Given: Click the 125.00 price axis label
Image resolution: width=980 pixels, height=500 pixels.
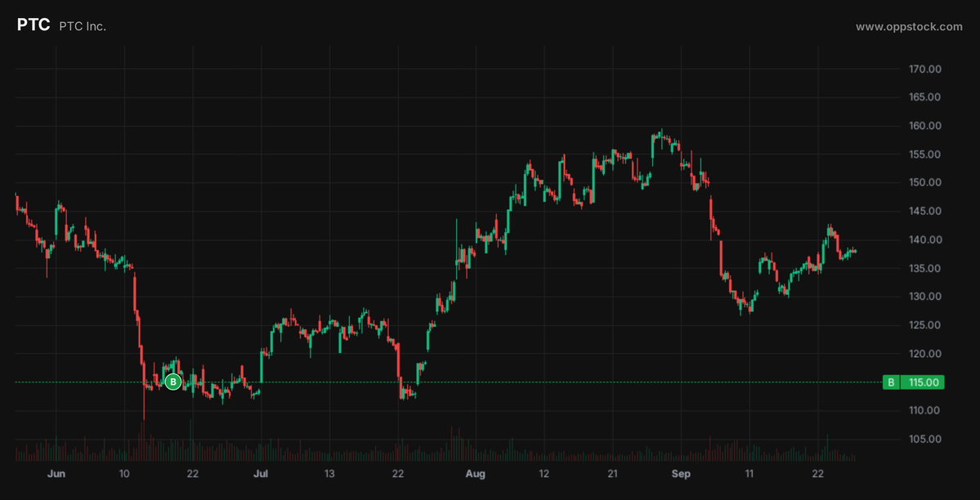Looking at the screenshot, I should (925, 325).
